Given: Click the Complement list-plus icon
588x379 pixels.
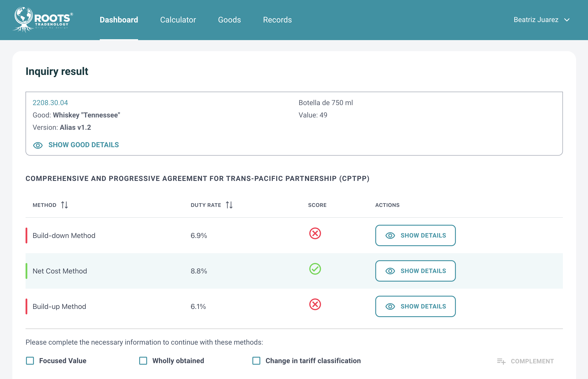Looking at the screenshot, I should 501,361.
